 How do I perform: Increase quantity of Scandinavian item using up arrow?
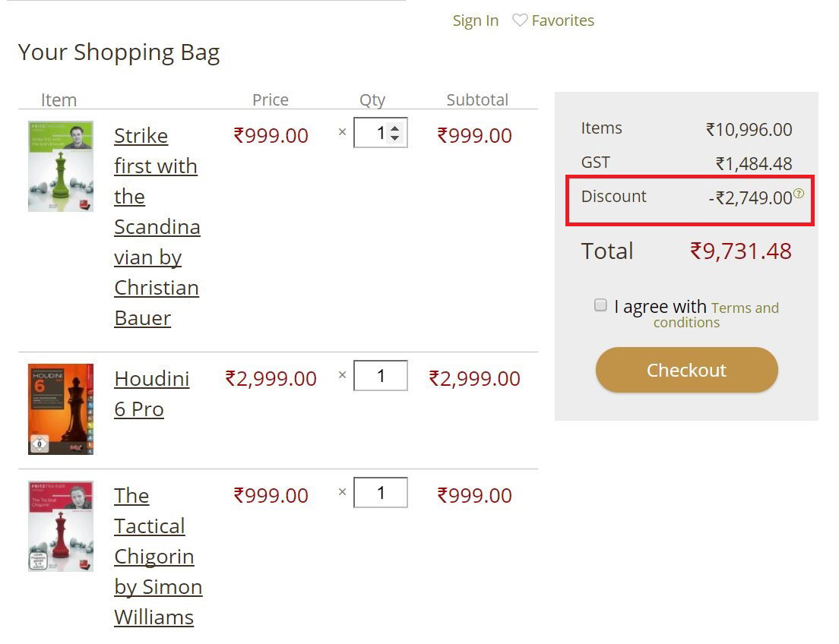(x=394, y=128)
